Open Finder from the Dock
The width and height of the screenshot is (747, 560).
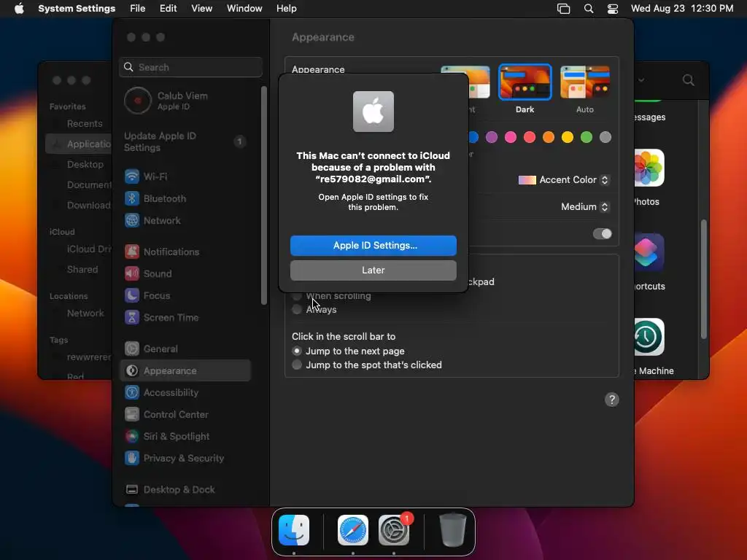[x=294, y=530]
